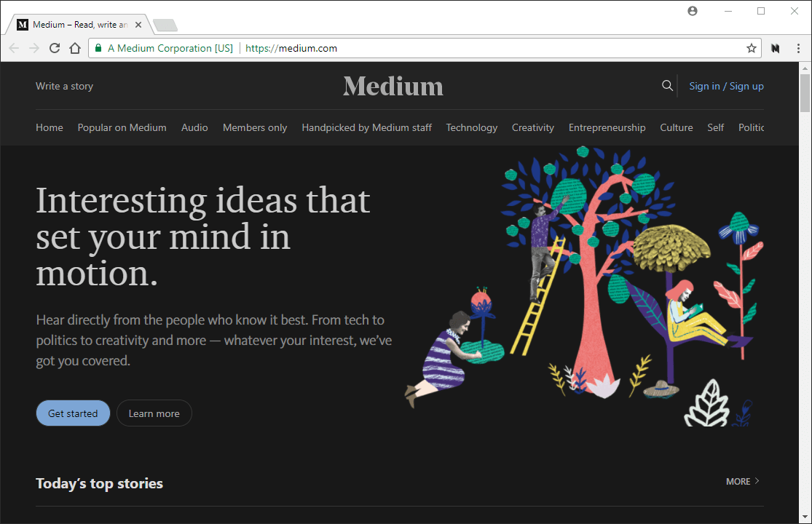
Task: Click the Medium logo wordmark
Action: (393, 86)
